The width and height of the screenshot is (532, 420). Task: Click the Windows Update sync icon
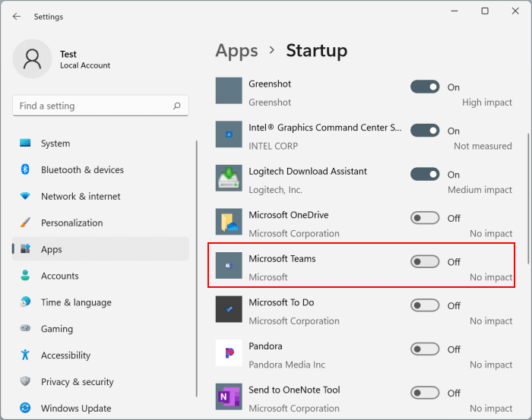coord(25,407)
